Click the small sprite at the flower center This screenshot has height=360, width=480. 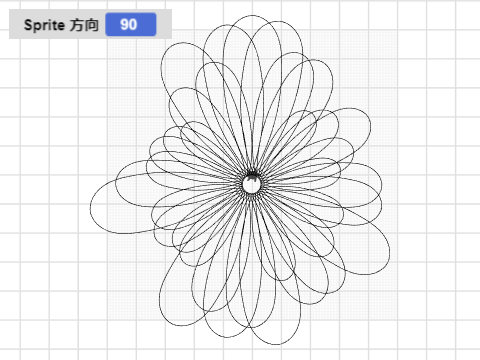[252, 178]
